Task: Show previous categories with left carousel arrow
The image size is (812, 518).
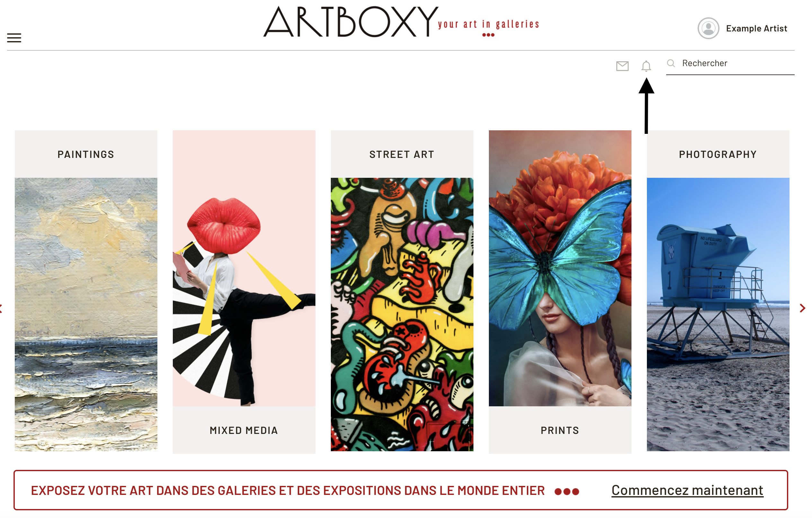Action: point(1,308)
